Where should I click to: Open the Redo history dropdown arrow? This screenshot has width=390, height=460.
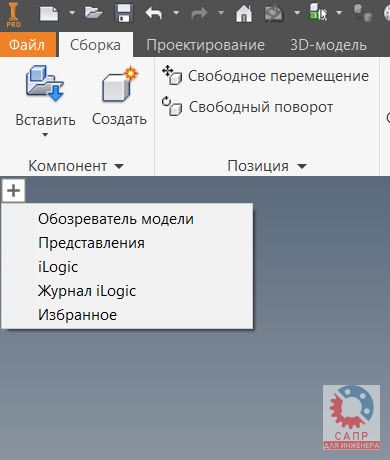[221, 13]
